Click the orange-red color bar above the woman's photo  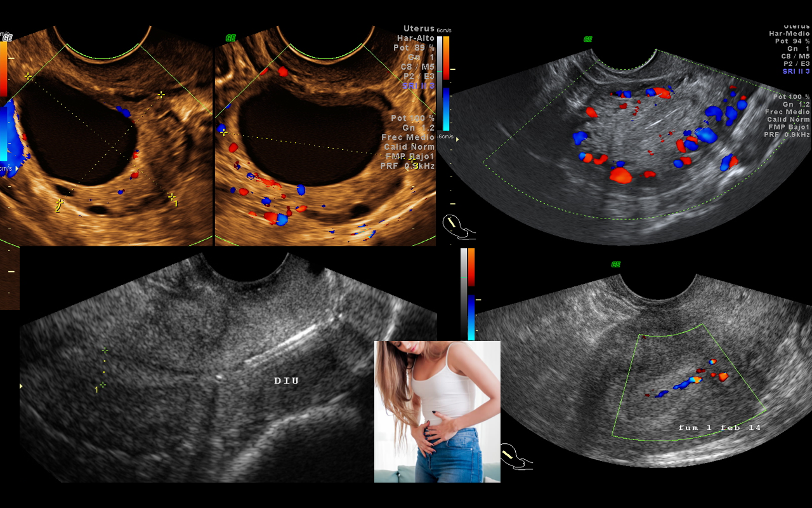point(471,267)
